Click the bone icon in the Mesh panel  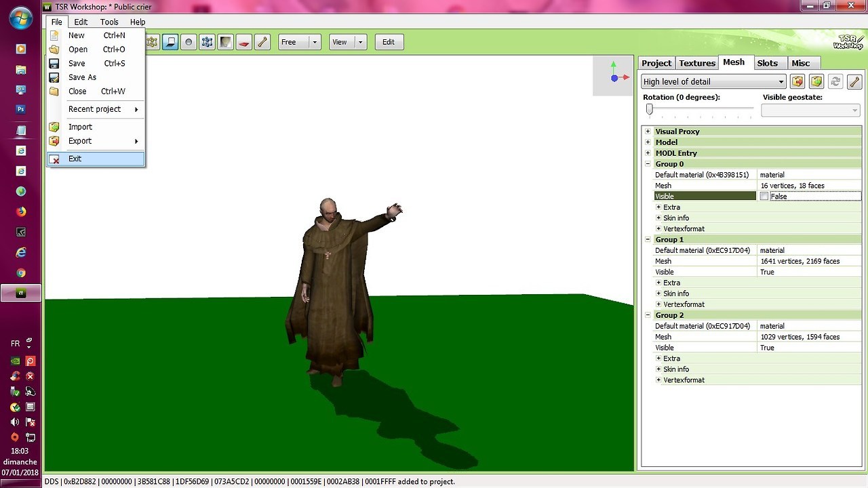(x=854, y=81)
